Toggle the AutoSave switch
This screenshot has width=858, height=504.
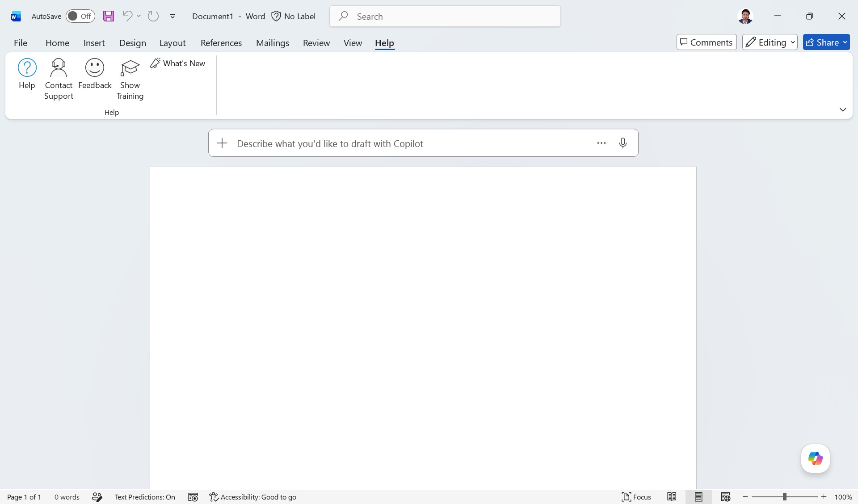(80, 16)
